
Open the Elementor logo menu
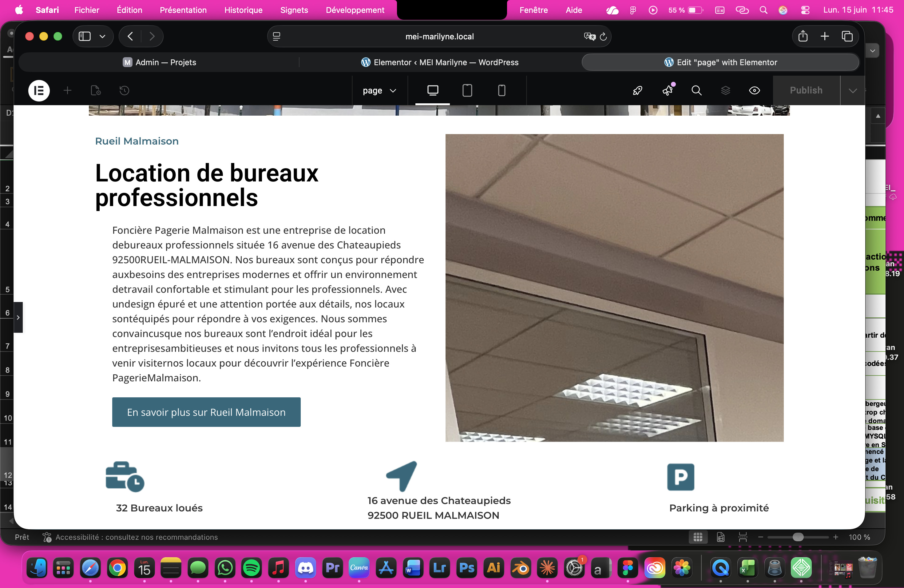(x=39, y=90)
